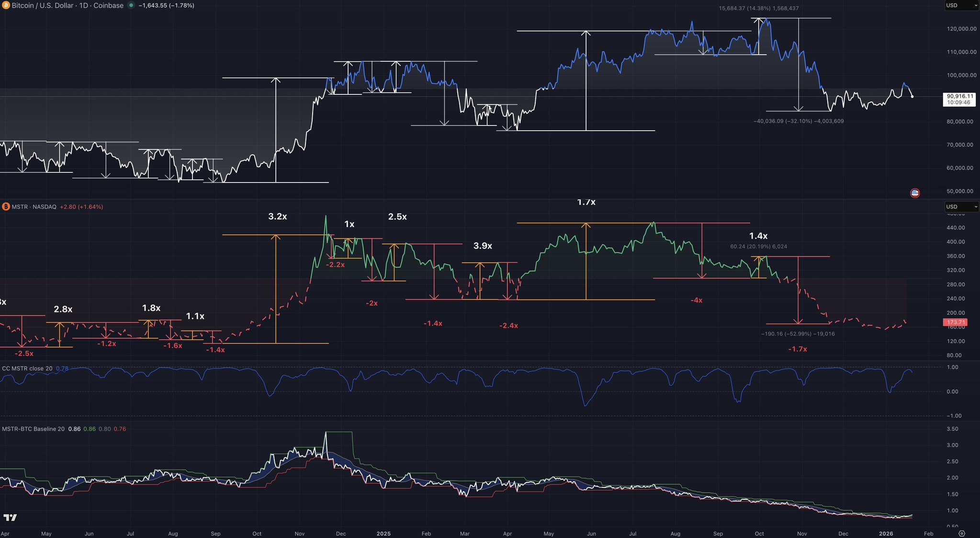The image size is (980, 538).
Task: Click the 100,000.00 price scale label
Action: pyautogui.click(x=961, y=75)
